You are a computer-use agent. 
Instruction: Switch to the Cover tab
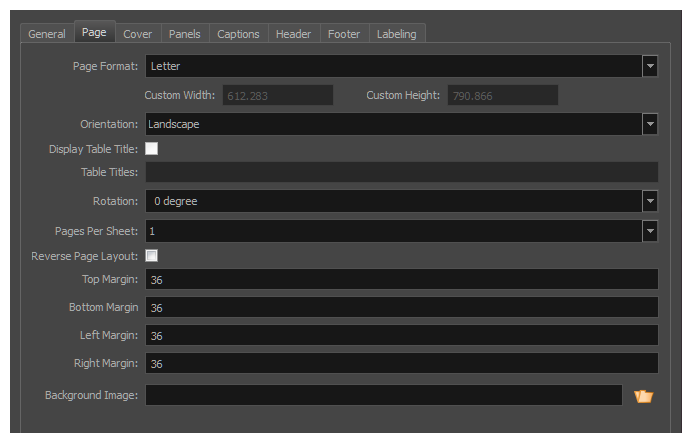point(138,34)
